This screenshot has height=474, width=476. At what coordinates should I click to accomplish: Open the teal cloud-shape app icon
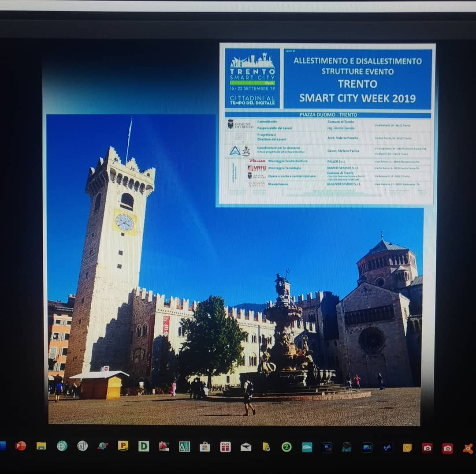(307, 447)
